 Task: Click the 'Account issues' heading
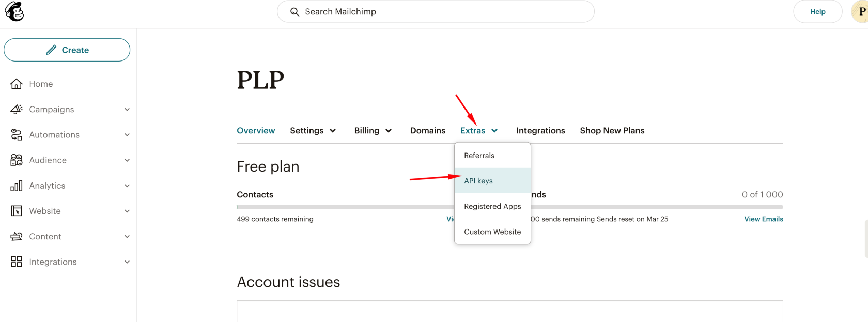[288, 282]
